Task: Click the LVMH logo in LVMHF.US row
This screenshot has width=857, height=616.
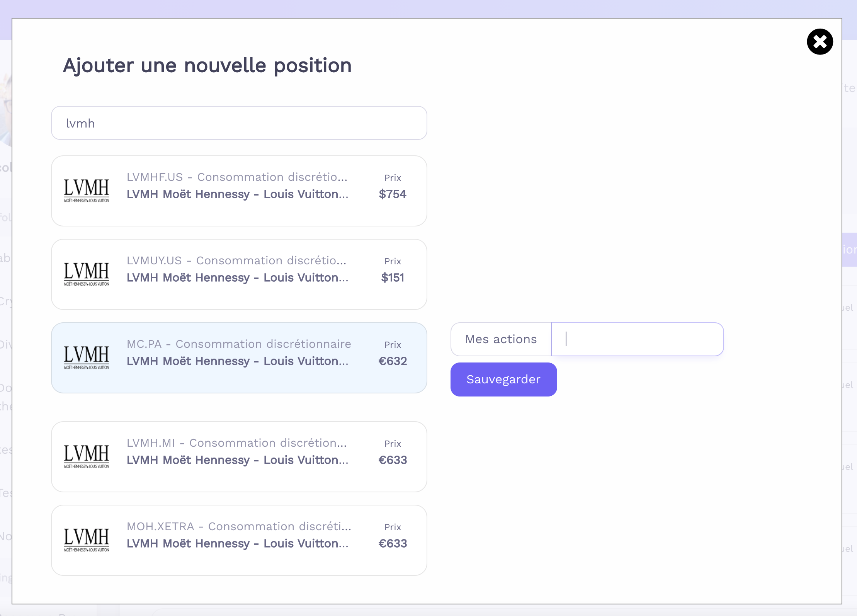Action: 87,191
